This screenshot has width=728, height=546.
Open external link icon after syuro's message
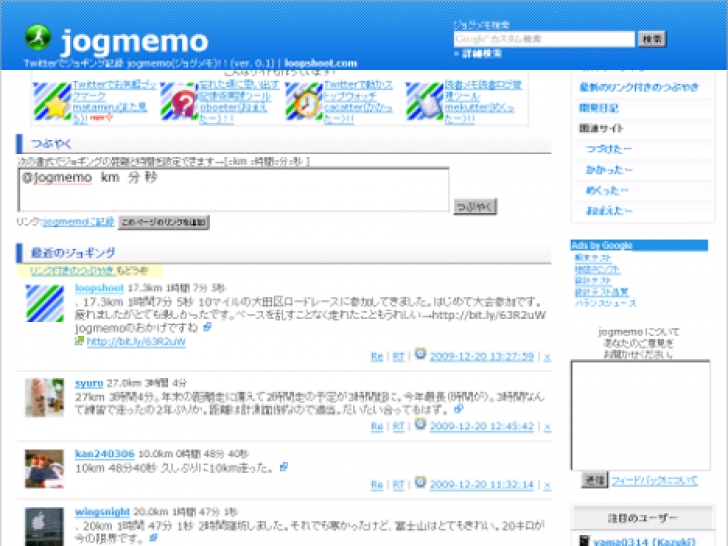point(459,409)
